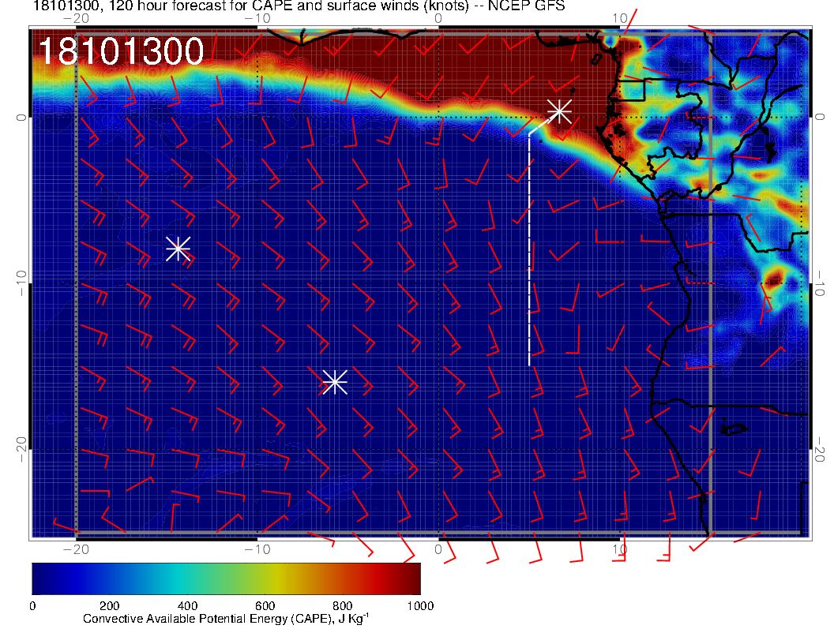This screenshot has width=834, height=644.
Task: Click the large 18101300 timestamp overlay
Action: coord(121,52)
